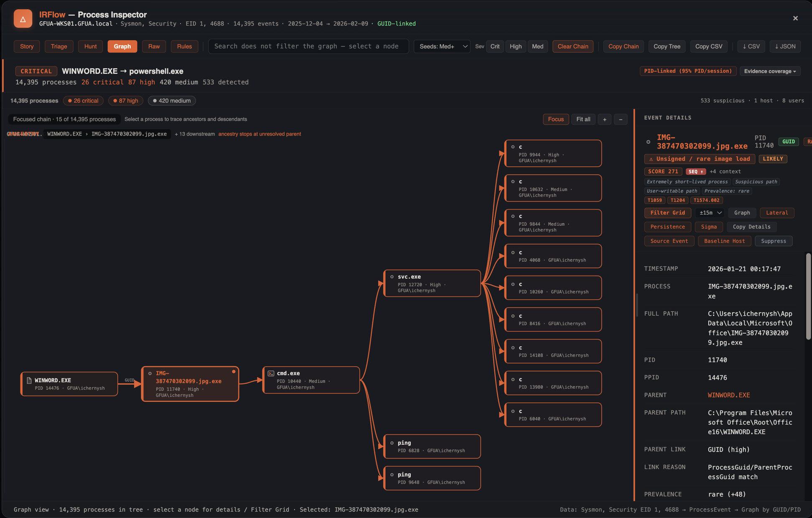Click the event details scrollbar
This screenshot has width=812, height=518.
pyautogui.click(x=808, y=296)
